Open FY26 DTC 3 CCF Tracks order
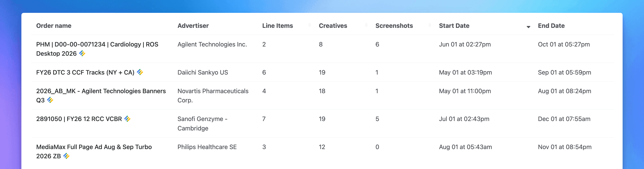The height and width of the screenshot is (169, 644). (x=85, y=72)
